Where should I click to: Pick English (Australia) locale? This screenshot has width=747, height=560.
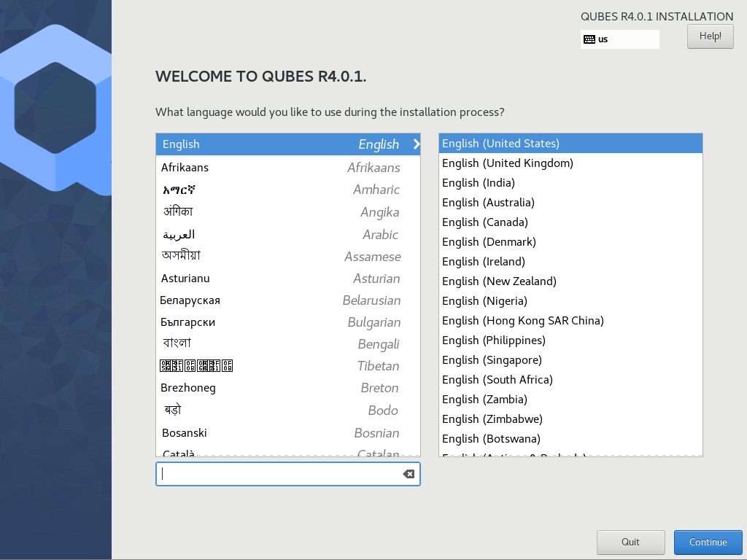(570, 203)
